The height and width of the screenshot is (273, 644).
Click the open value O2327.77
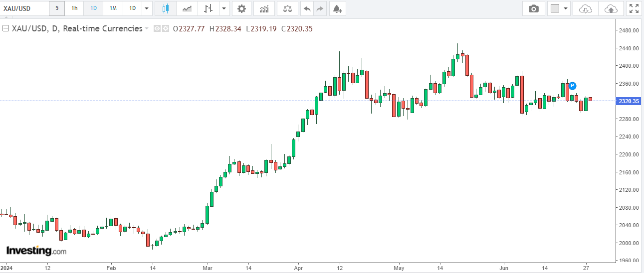pos(189,29)
